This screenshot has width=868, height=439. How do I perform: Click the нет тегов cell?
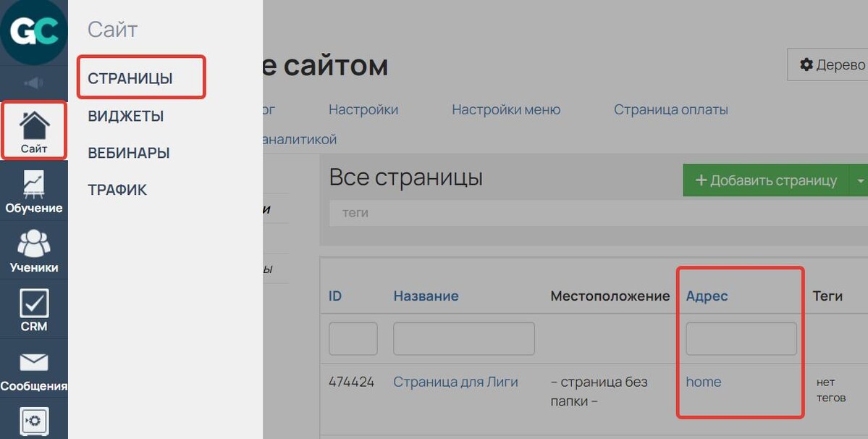point(831,390)
